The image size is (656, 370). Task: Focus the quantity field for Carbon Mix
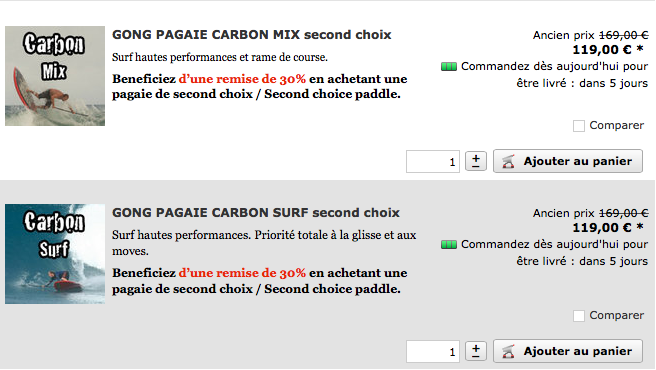[433, 162]
